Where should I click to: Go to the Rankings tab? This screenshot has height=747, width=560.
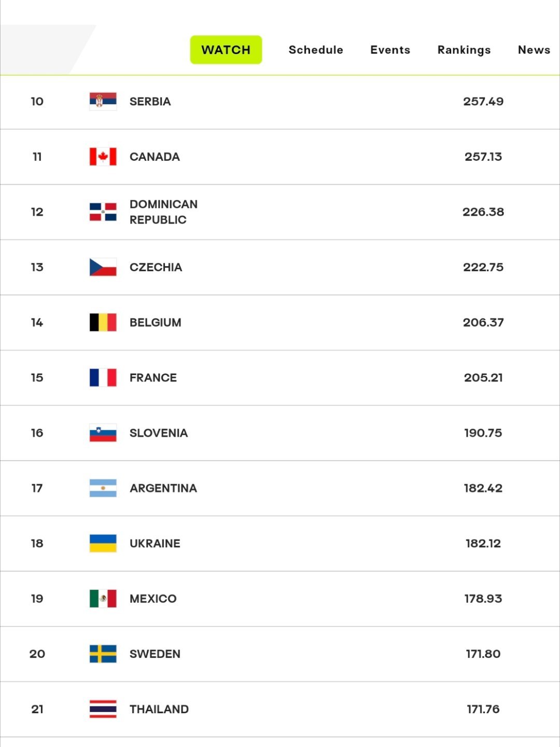tap(464, 50)
